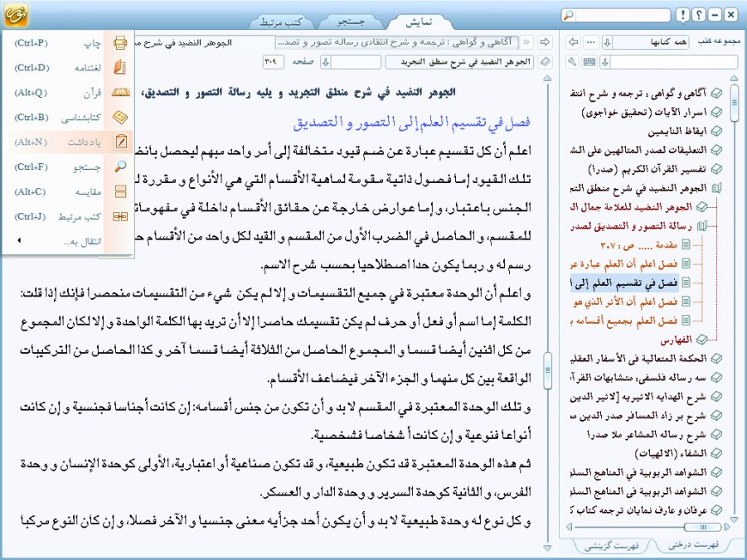Open the لغتنامه dictionary icon

tap(120, 68)
